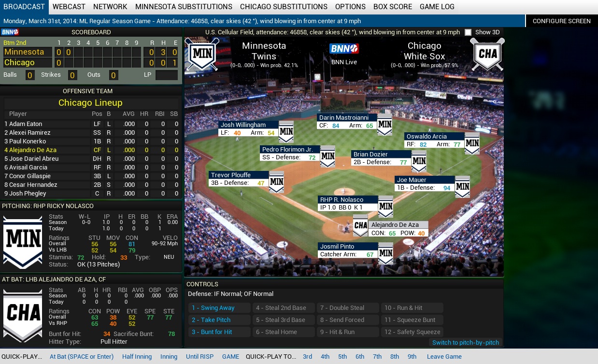The image size is (598, 364).
Task: Click team badge beside Darin Mastroianni
Action: (384, 125)
